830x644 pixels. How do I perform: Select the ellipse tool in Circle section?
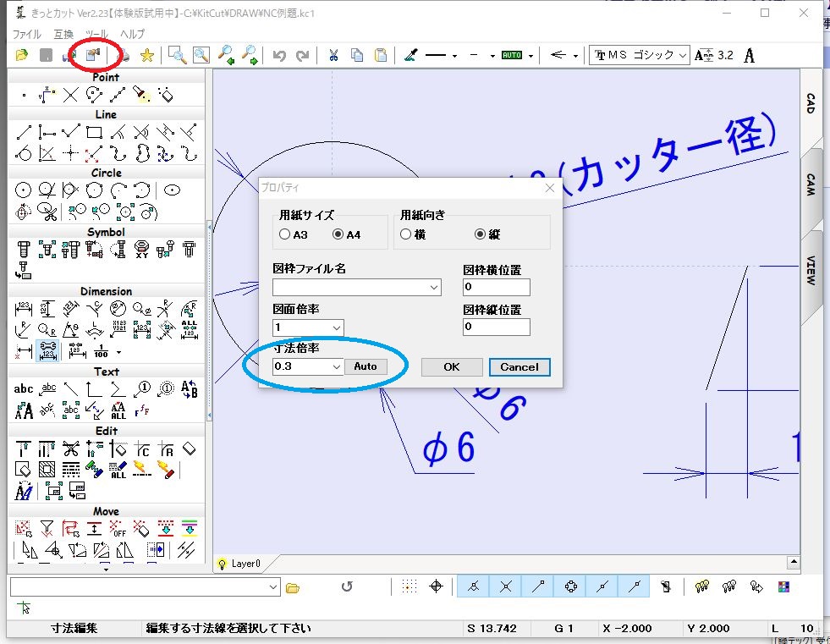[x=172, y=190]
